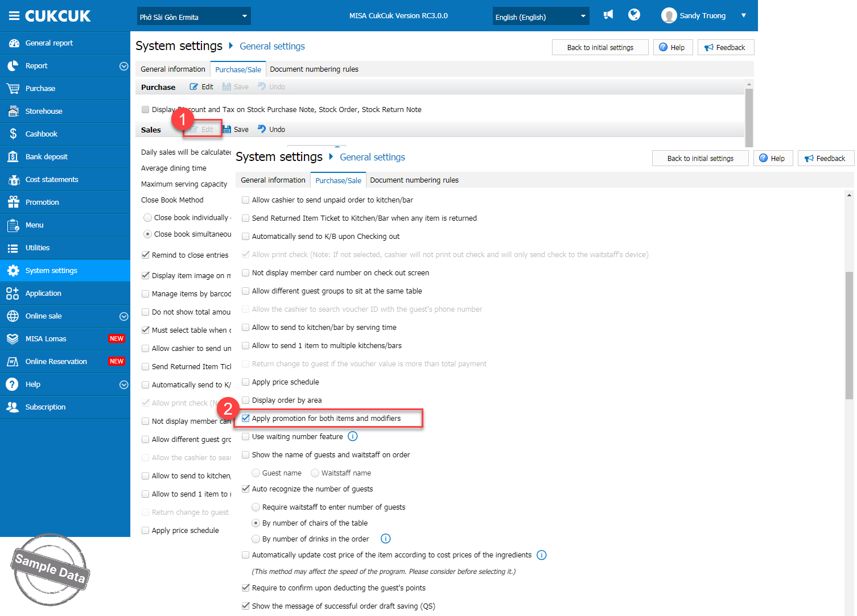Screen dimensions: 857x616
Task: Select By number of drinks in the order
Action: point(256,539)
